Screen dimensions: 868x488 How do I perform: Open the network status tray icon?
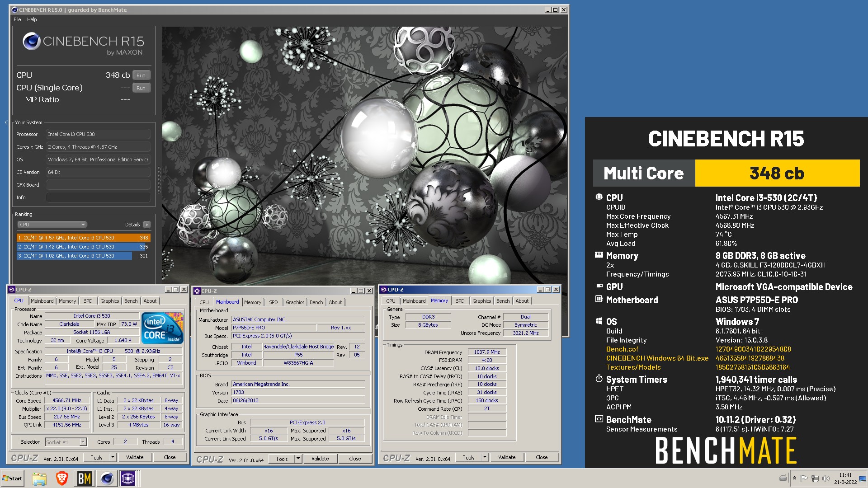coord(815,478)
